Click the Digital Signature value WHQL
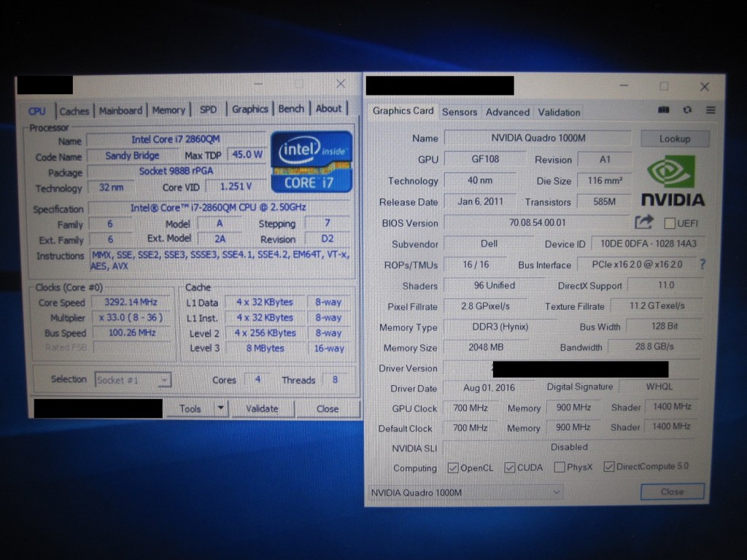The width and height of the screenshot is (747, 560). pos(659,386)
